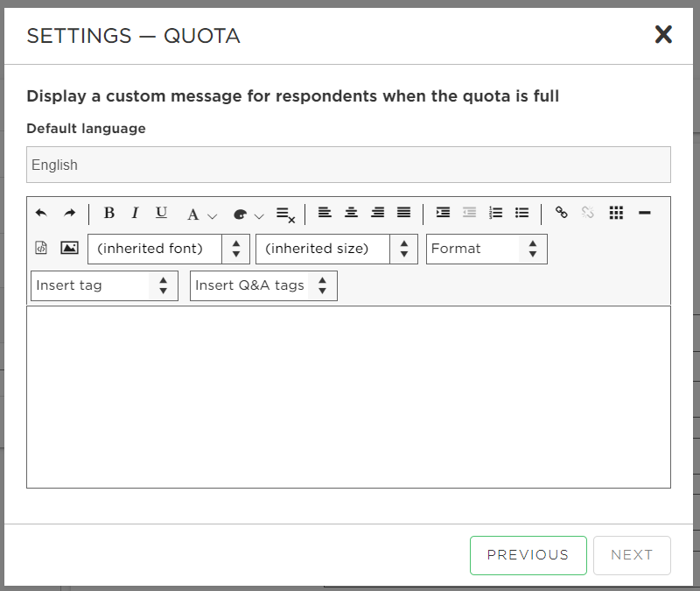Click inside the message text area
This screenshot has height=591, width=700.
(x=348, y=398)
